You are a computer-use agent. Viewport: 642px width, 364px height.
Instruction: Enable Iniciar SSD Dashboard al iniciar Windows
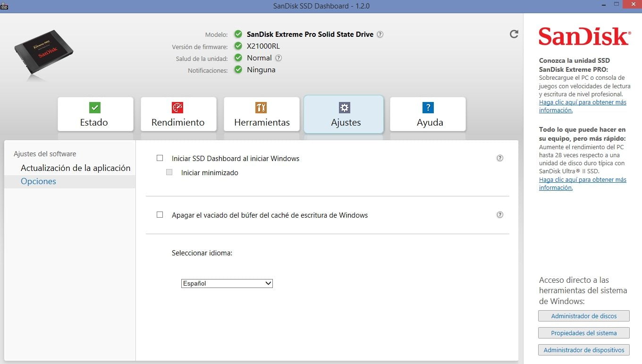pyautogui.click(x=160, y=158)
